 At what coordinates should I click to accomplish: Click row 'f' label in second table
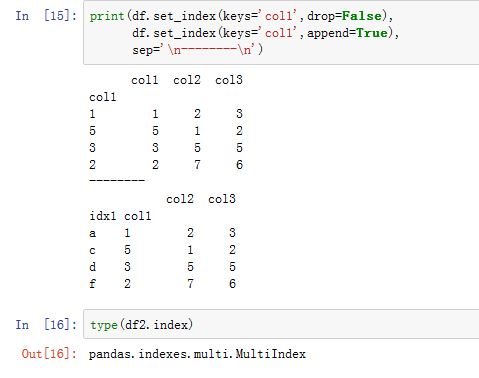click(x=93, y=284)
